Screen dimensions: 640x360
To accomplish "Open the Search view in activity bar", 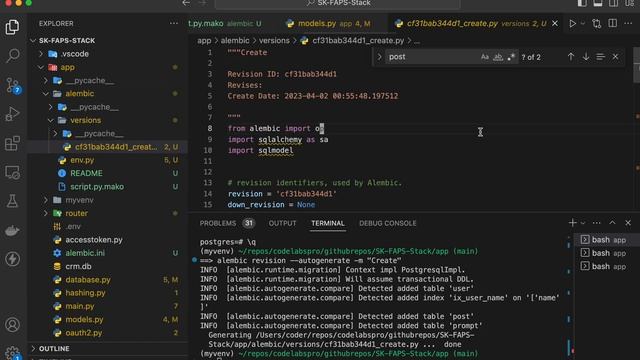I will [x=12, y=56].
